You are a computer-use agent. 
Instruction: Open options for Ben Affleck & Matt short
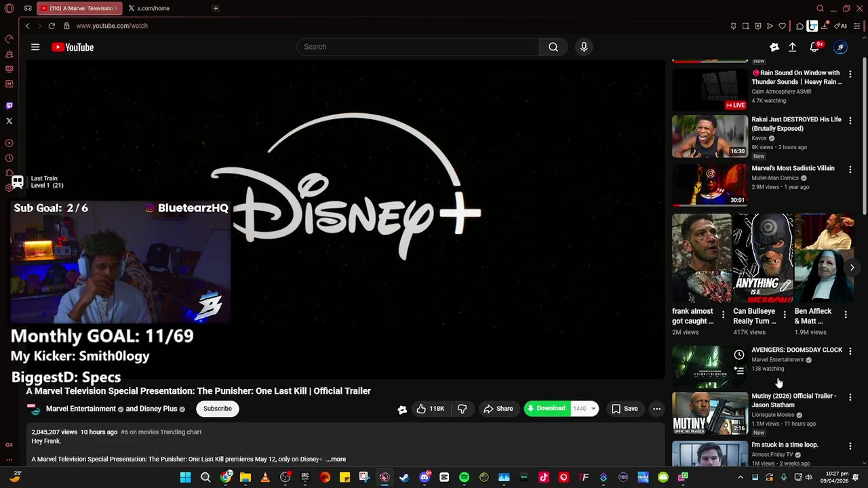(846, 314)
